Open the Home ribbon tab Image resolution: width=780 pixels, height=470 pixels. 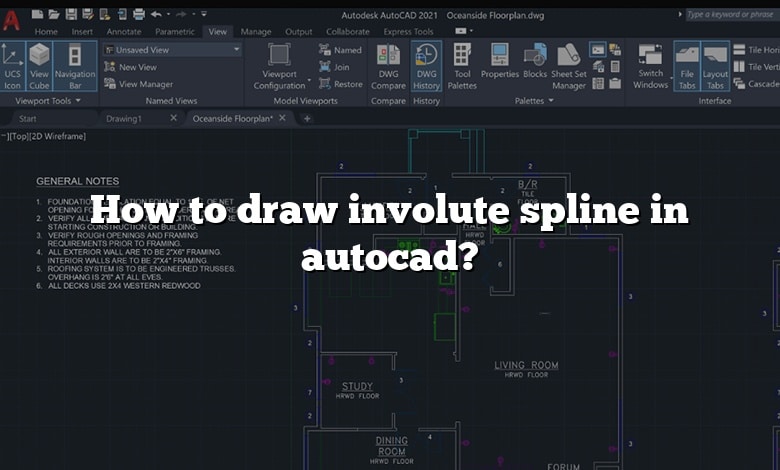coord(46,31)
